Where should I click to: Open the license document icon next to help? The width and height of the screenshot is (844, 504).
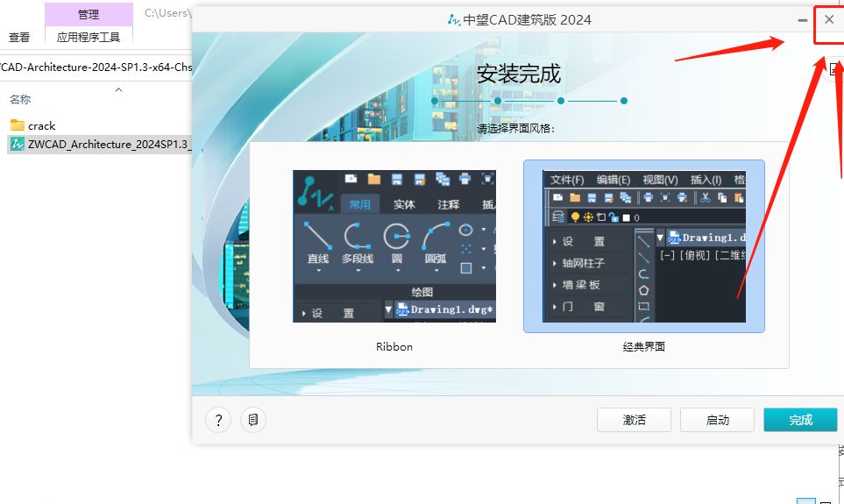pyautogui.click(x=253, y=420)
